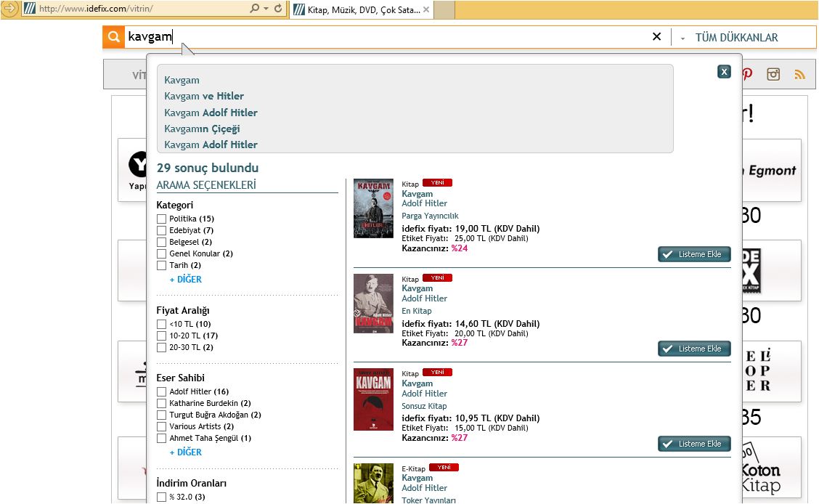Select the 'Kavgamın Çiçeği' suggestion

pos(202,129)
